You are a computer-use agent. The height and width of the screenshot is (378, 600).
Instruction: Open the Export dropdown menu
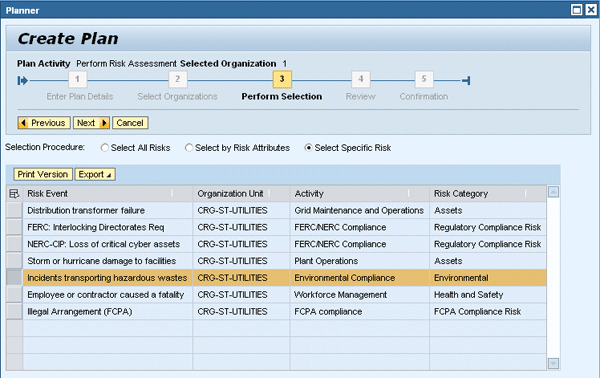click(x=95, y=174)
